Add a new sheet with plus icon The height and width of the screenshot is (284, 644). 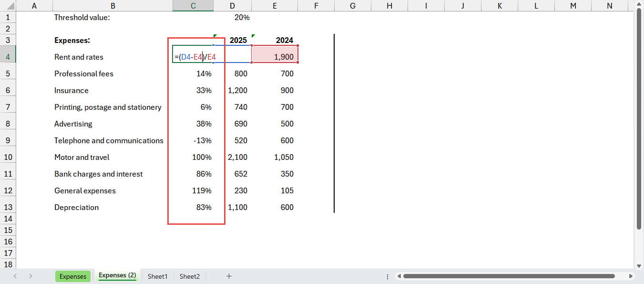[229, 276]
